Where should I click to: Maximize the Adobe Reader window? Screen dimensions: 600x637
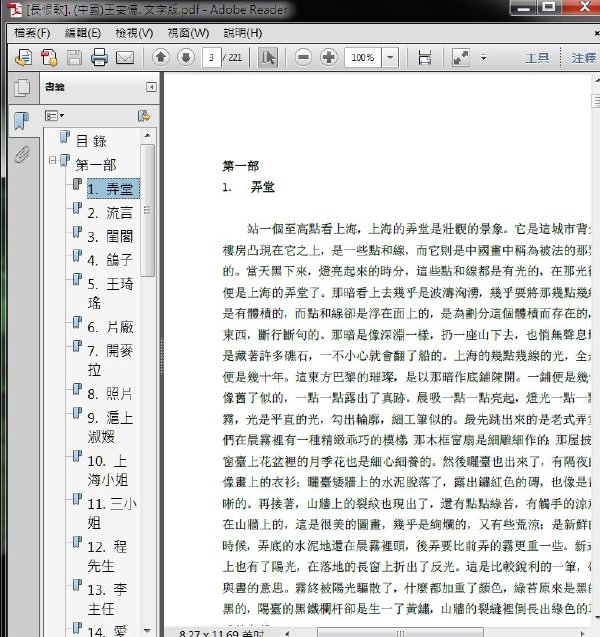pyautogui.click(x=548, y=7)
